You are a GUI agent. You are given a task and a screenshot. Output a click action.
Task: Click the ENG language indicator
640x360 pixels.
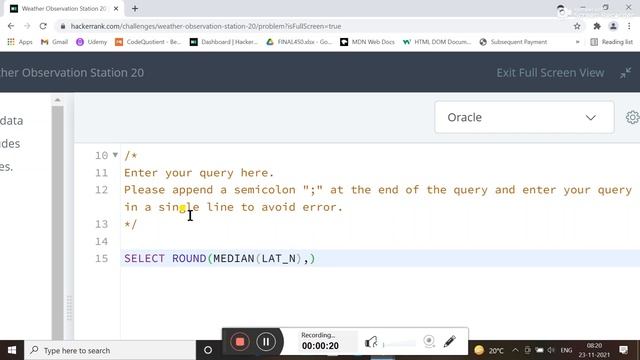click(566, 350)
